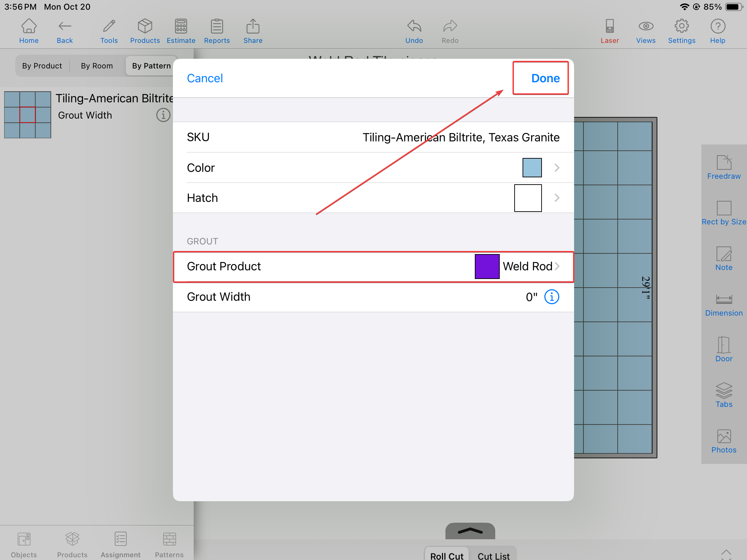Tap the purple grout color swatch

(x=487, y=267)
